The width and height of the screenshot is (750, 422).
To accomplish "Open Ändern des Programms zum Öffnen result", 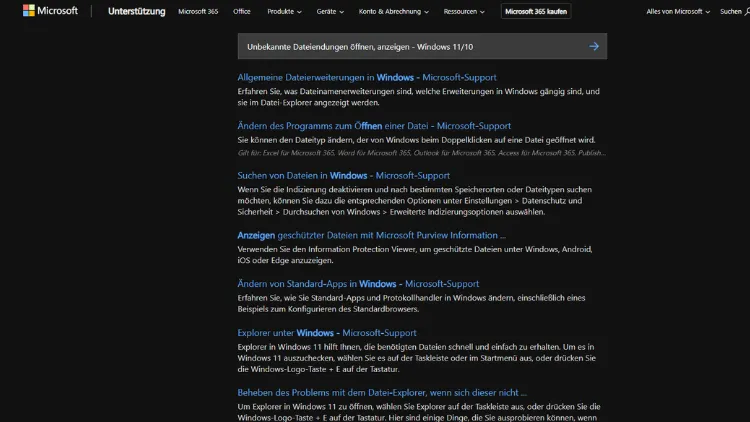I will click(x=374, y=126).
